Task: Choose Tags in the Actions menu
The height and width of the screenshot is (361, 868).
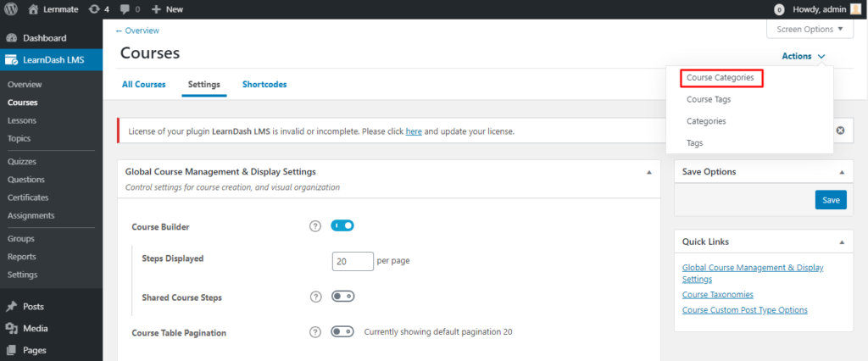Action: [695, 143]
